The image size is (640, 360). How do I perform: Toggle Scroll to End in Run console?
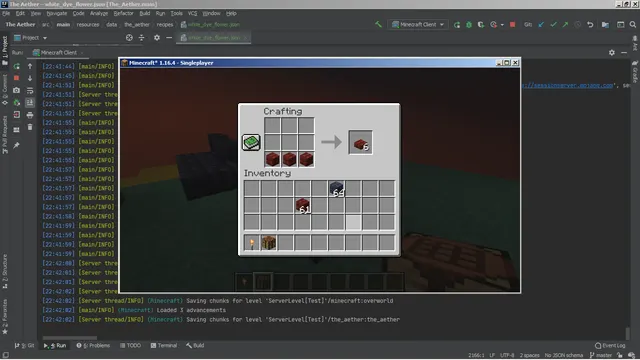click(30, 103)
